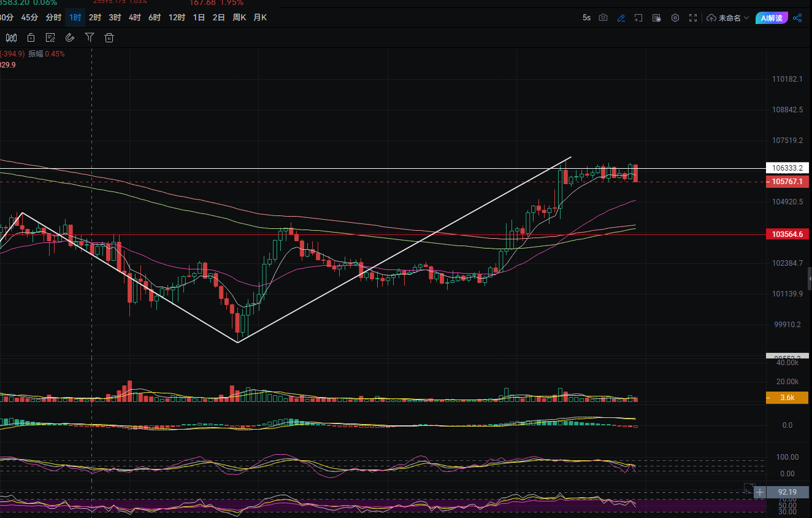
Task: Select the 1日 timeframe tab
Action: [199, 18]
